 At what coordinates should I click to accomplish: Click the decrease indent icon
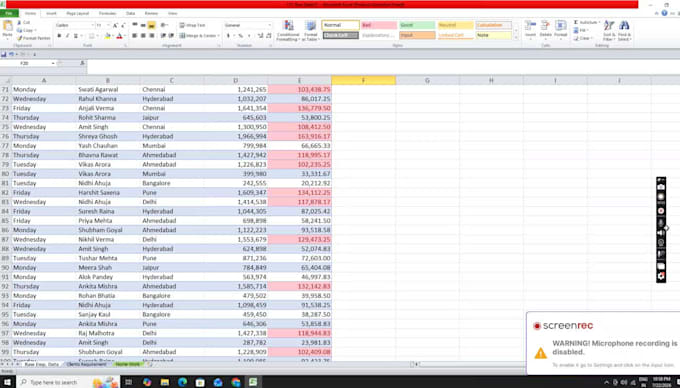click(x=163, y=36)
